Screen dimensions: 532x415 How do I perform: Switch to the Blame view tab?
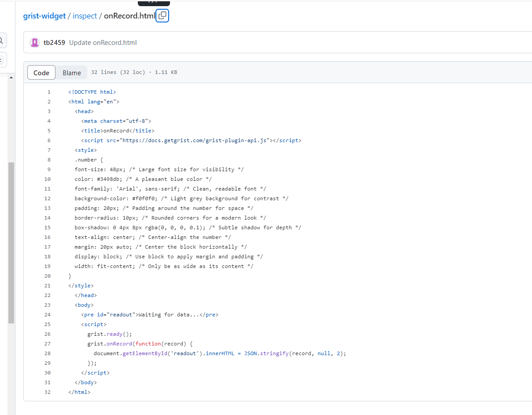(x=71, y=73)
